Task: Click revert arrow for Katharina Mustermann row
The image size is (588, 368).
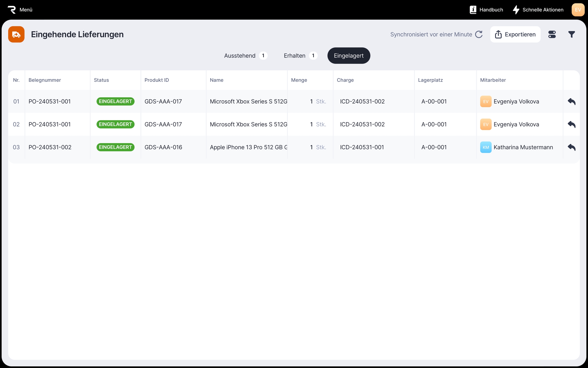Action: [572, 147]
